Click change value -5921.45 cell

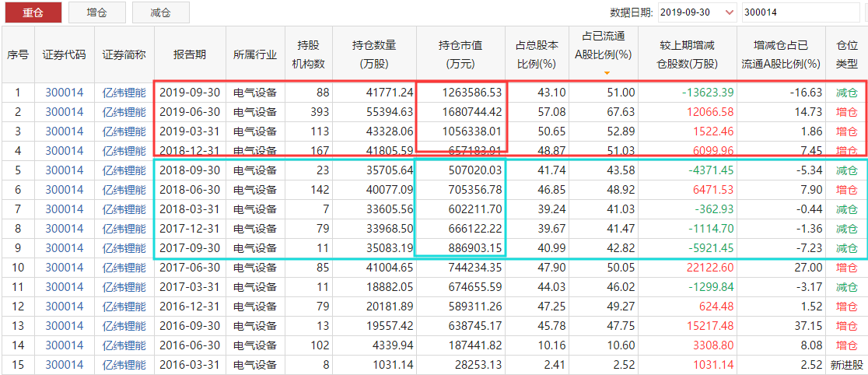coord(688,248)
